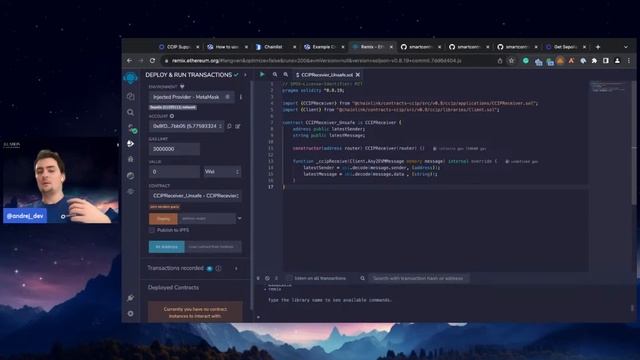This screenshot has height=360, width=640.
Task: Copy account address icon
Action: [x=229, y=126]
